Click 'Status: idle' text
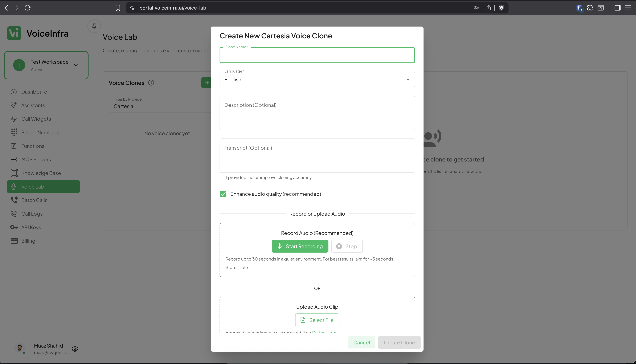 pyautogui.click(x=236, y=267)
